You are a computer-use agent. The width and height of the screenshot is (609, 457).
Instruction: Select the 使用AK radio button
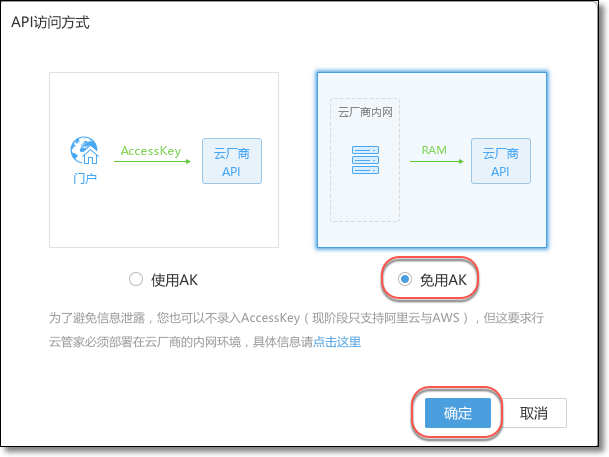tap(137, 280)
